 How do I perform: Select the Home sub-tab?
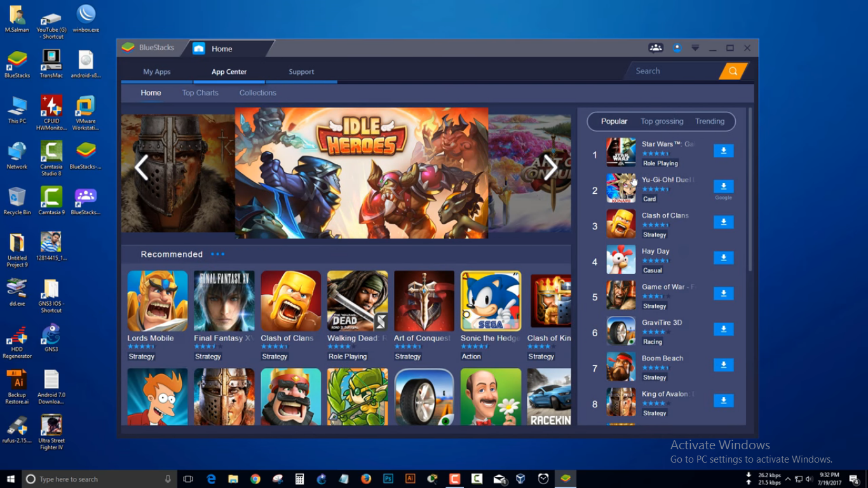pos(151,93)
